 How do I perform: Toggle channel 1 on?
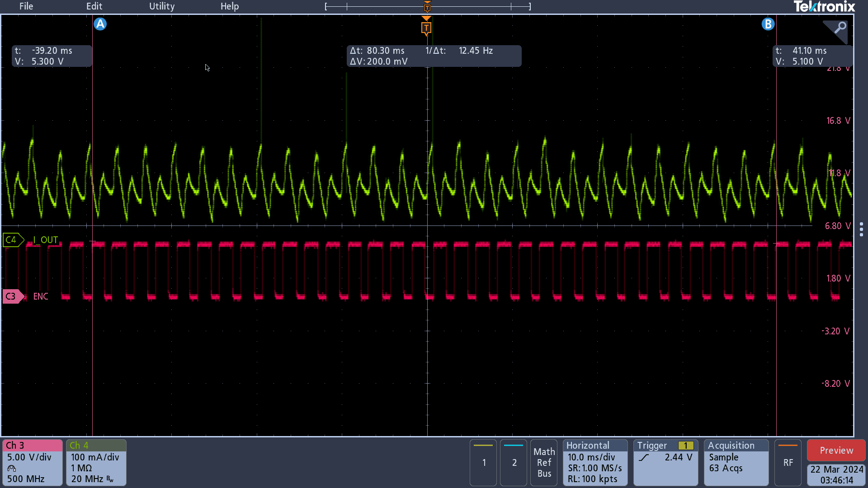click(483, 462)
